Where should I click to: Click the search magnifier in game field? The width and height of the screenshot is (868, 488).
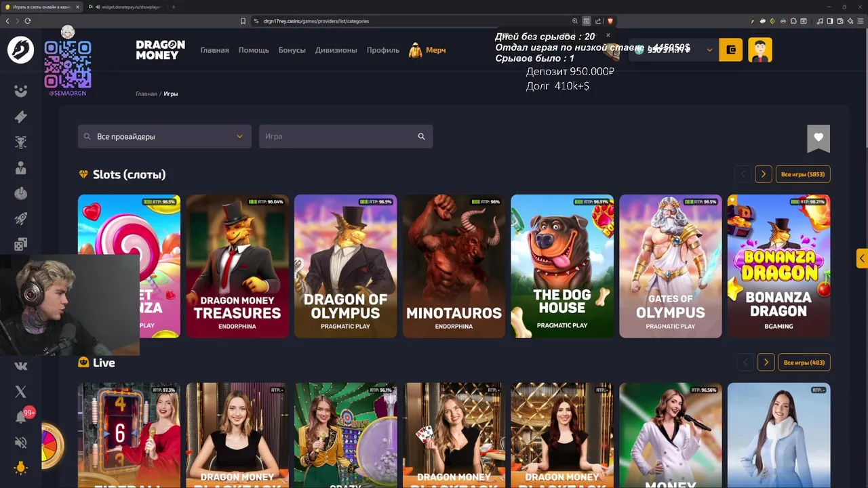[x=421, y=136]
